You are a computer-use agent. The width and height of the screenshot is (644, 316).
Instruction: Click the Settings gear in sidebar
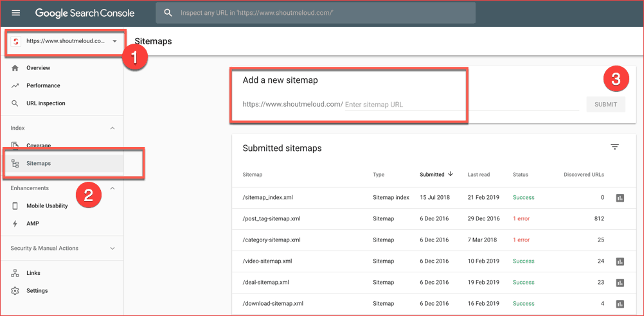tap(15, 291)
